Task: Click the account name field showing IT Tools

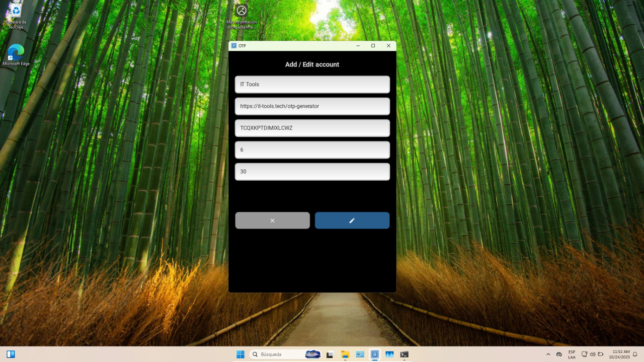Action: 312,84
